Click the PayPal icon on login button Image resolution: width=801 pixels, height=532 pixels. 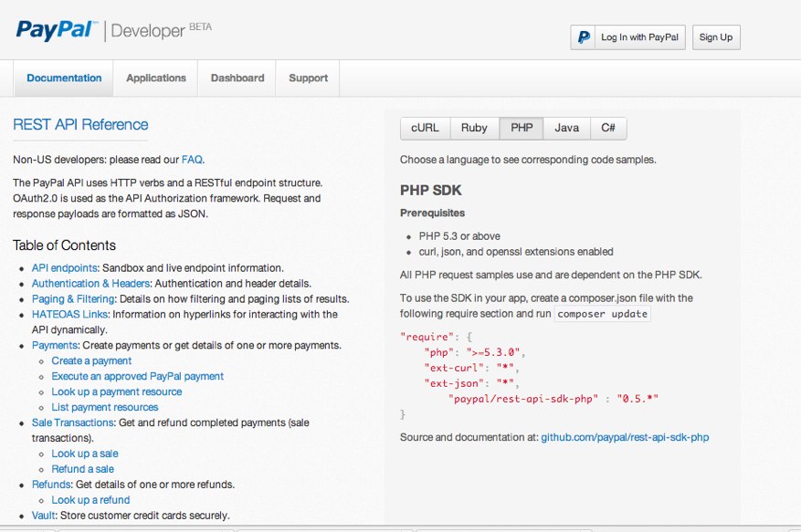(583, 37)
